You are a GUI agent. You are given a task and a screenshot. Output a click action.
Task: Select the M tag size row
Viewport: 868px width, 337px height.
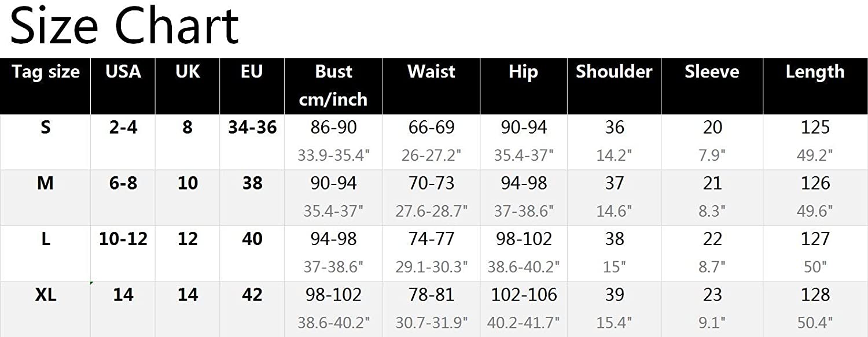tap(434, 198)
